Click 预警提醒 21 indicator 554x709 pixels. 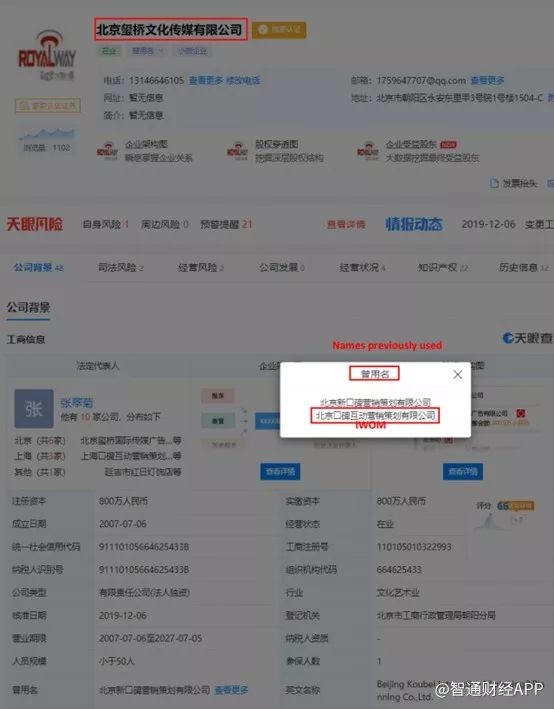pos(226,224)
